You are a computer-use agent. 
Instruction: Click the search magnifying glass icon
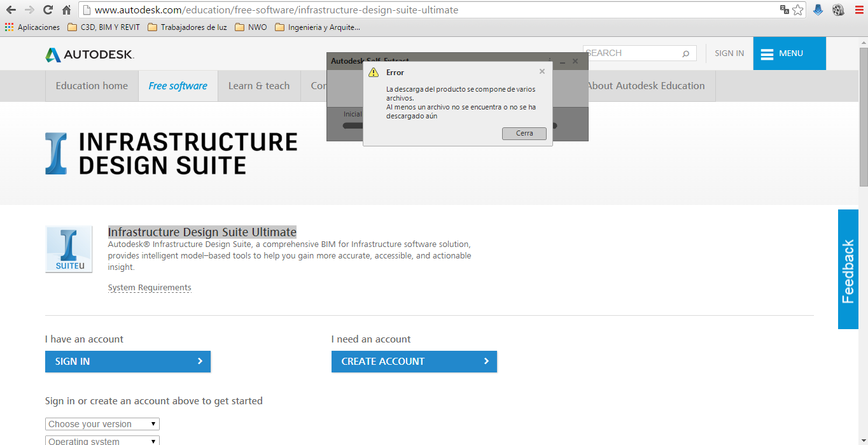686,53
